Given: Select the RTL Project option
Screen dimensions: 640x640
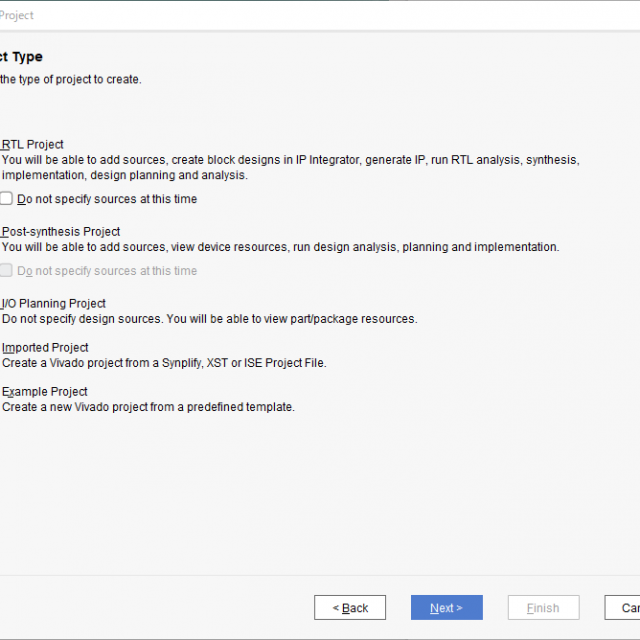Looking at the screenshot, I should (33, 145).
